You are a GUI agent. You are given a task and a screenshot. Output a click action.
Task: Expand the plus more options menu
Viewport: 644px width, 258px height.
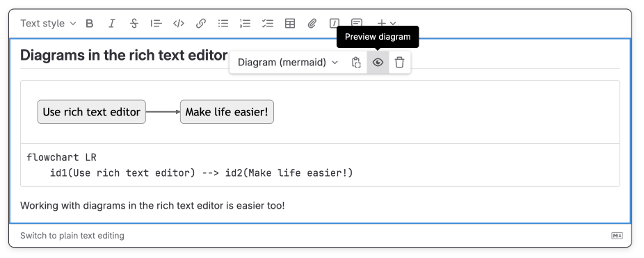(x=387, y=24)
